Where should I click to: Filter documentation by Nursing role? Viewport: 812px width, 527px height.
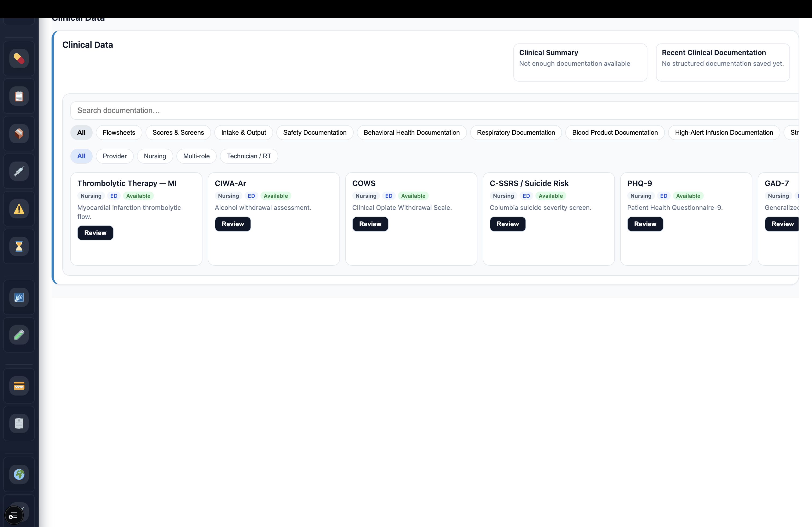(155, 156)
